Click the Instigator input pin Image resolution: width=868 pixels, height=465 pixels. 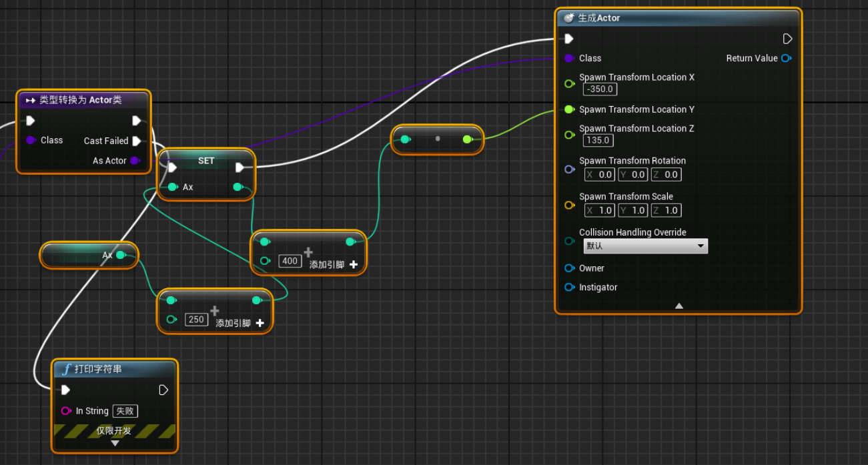pos(569,288)
